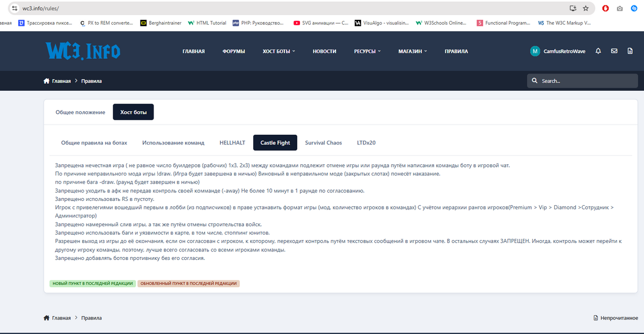
Task: Expand the ХОСТ БОТЫ dropdown menu
Action: click(279, 52)
